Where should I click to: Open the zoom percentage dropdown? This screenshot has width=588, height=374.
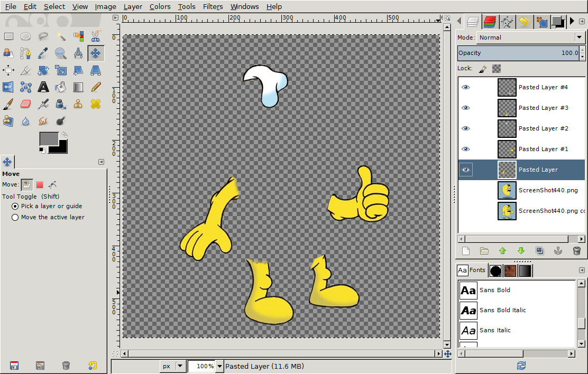[219, 366]
